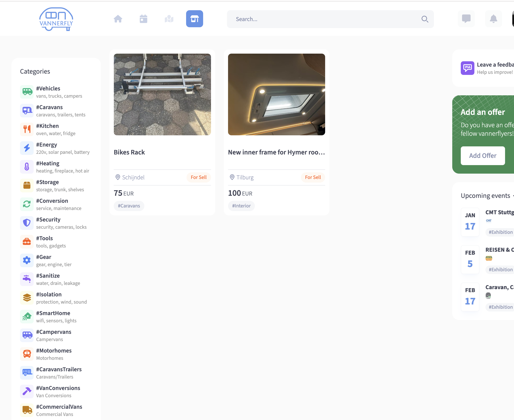Image resolution: width=514 pixels, height=420 pixels.
Task: Open the Home icon in the top navigation
Action: tap(118, 19)
